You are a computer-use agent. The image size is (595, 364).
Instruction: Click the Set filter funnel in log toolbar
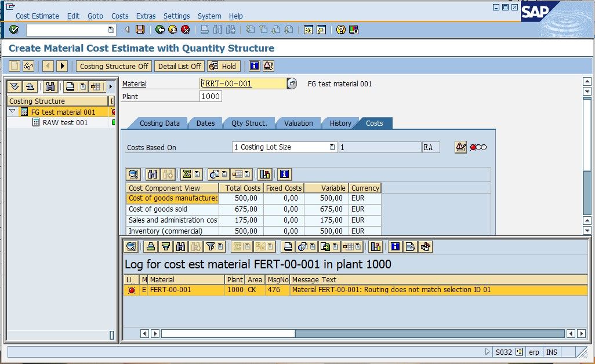(211, 247)
